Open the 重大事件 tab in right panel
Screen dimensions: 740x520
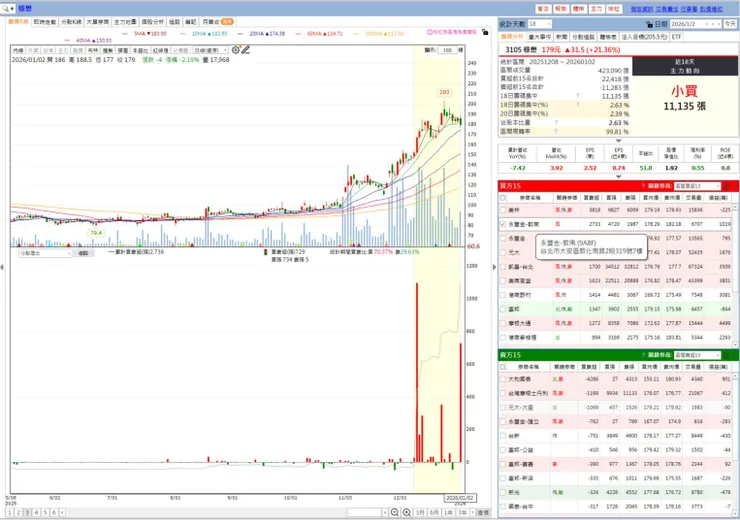(539, 37)
